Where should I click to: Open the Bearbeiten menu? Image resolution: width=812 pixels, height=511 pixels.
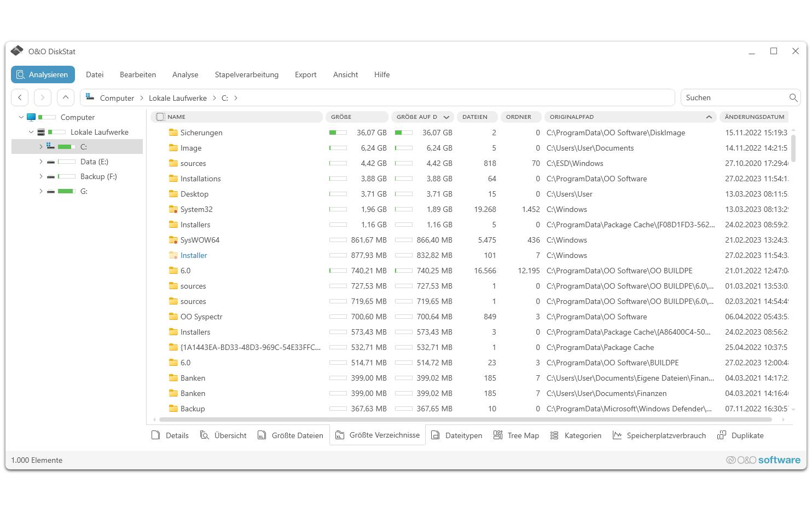click(138, 74)
